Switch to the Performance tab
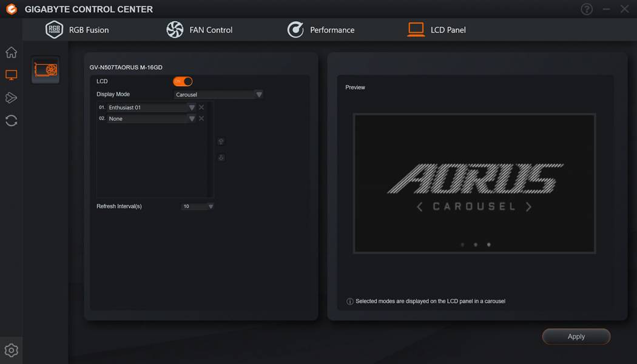Screen dimensions: 637x364 click(320, 30)
